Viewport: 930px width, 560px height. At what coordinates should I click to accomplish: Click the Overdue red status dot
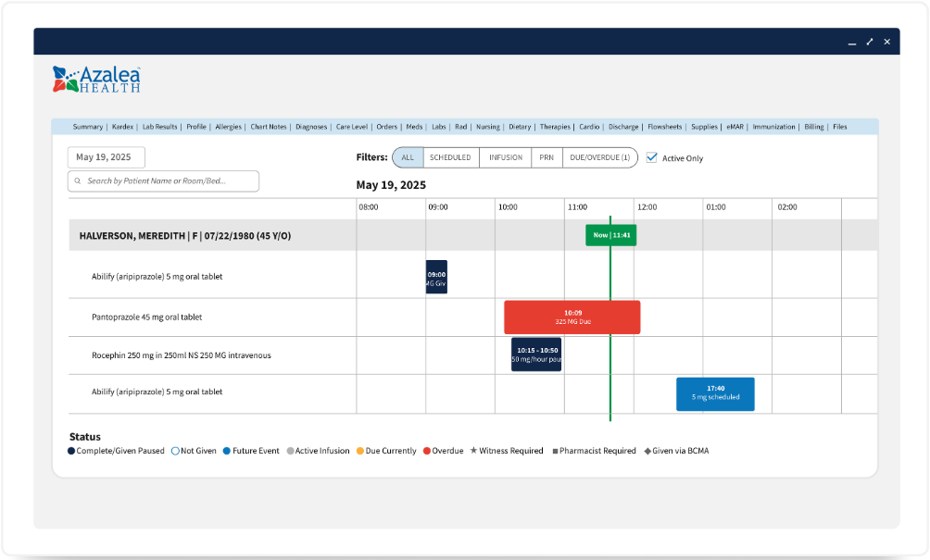(x=427, y=451)
